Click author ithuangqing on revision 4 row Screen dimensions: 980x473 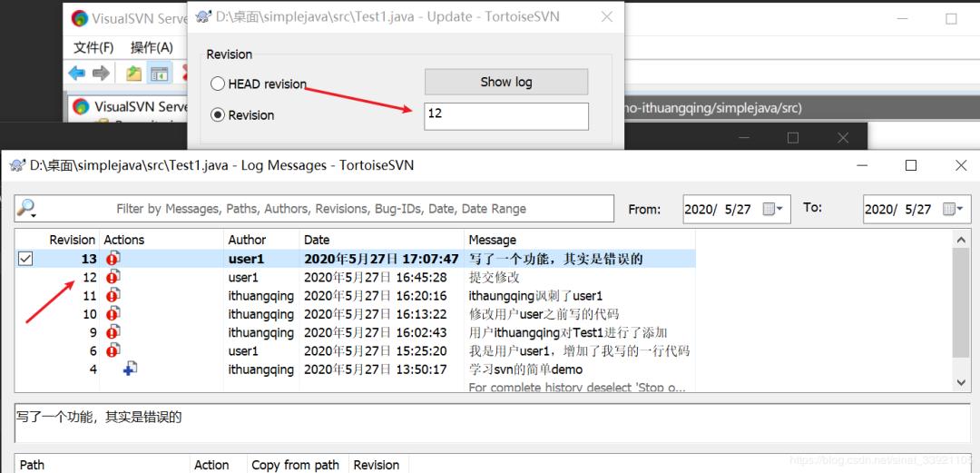click(260, 370)
